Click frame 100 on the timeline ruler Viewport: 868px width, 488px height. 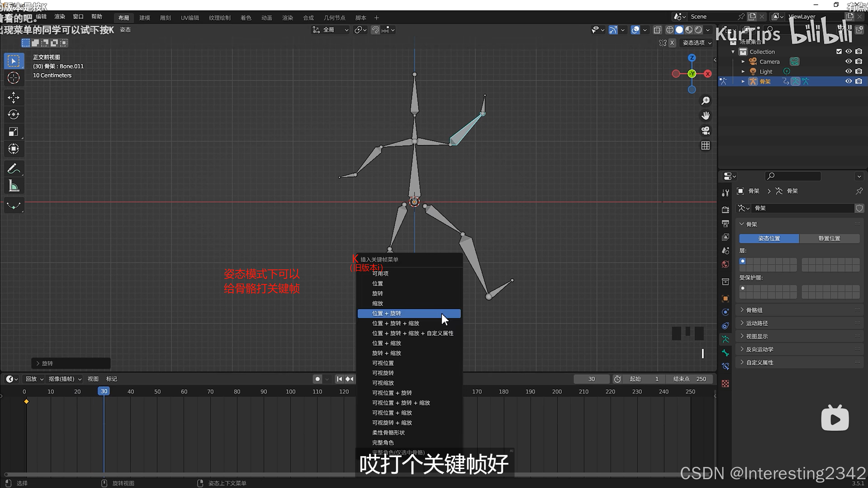290,391
